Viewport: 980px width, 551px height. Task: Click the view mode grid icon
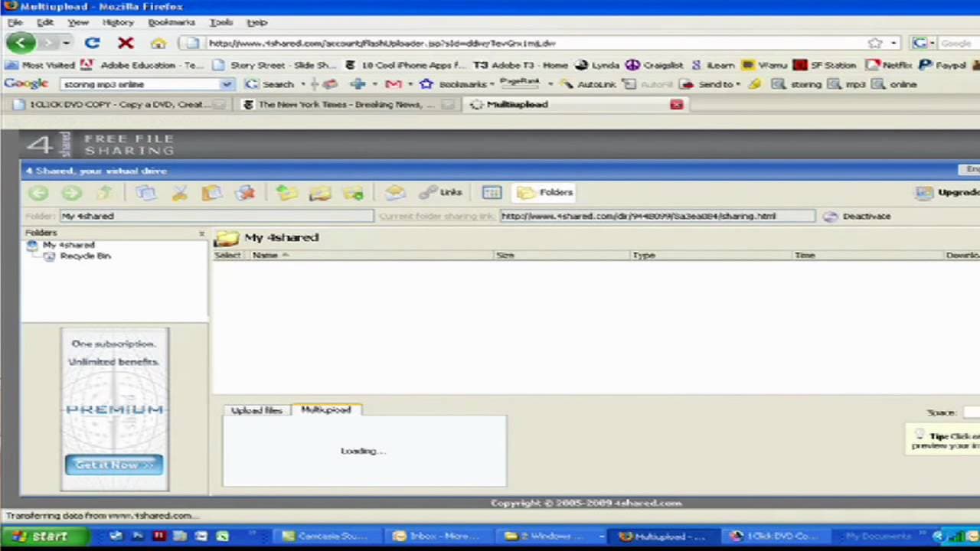tap(492, 193)
